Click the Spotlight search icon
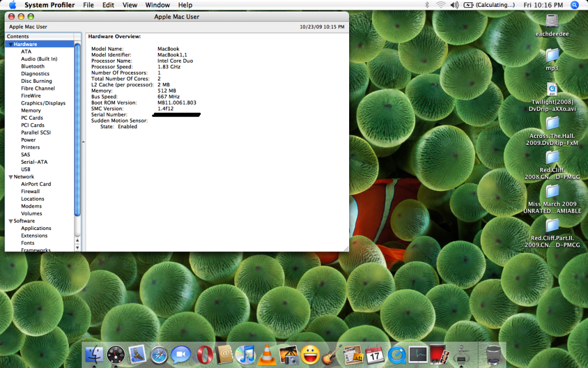The height and width of the screenshot is (368, 588). (x=574, y=5)
